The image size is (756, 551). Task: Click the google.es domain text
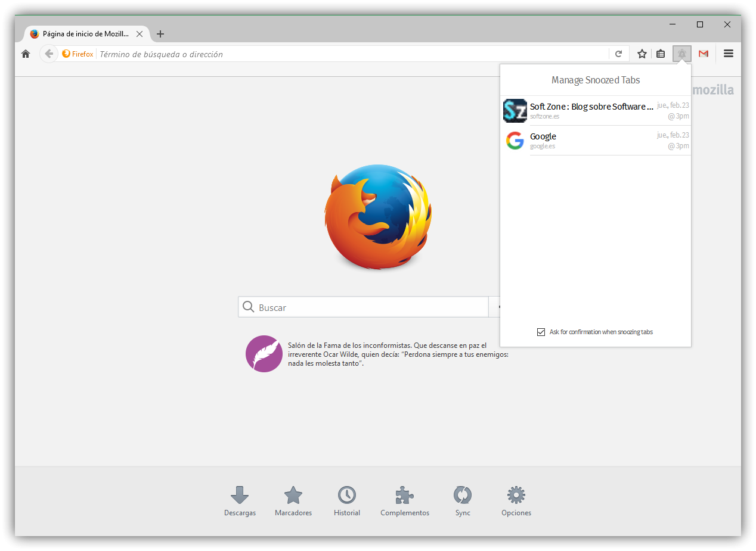[543, 146]
